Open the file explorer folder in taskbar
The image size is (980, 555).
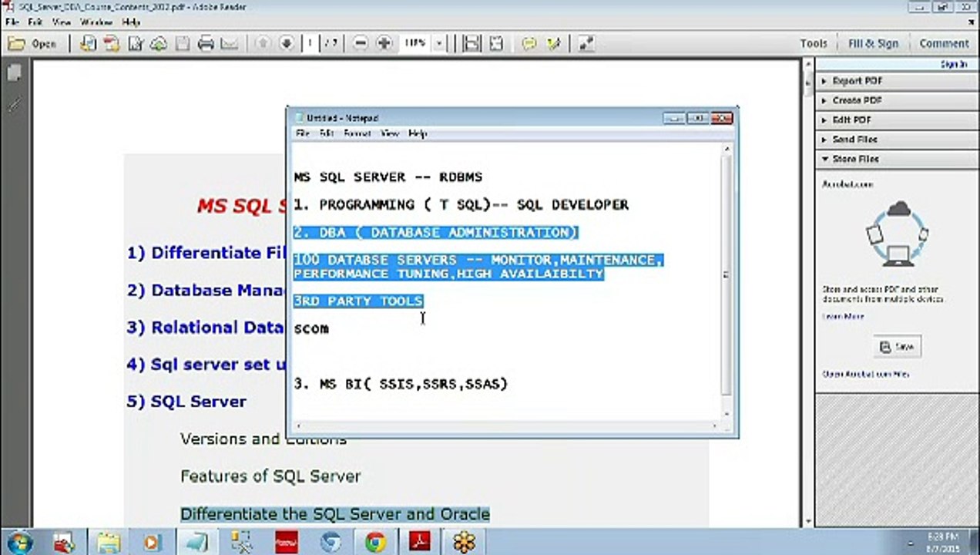109,542
